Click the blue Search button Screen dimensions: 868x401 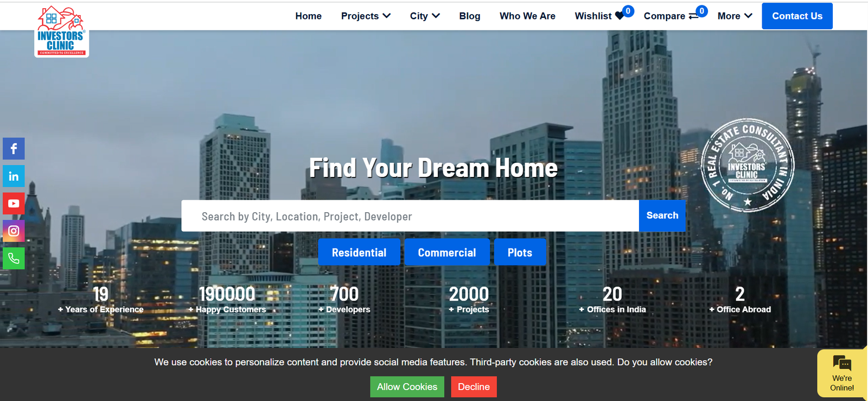[x=662, y=215]
